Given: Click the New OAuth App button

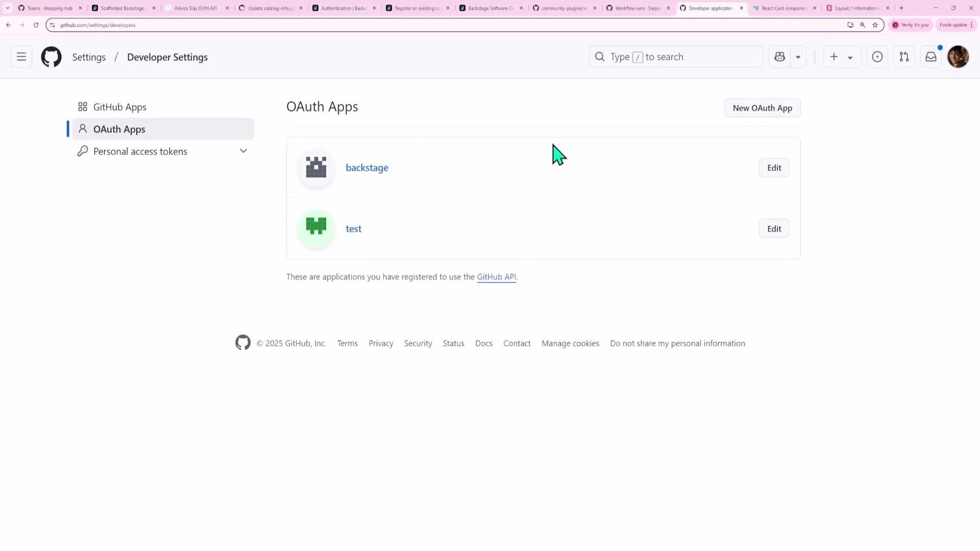Looking at the screenshot, I should 762,108.
